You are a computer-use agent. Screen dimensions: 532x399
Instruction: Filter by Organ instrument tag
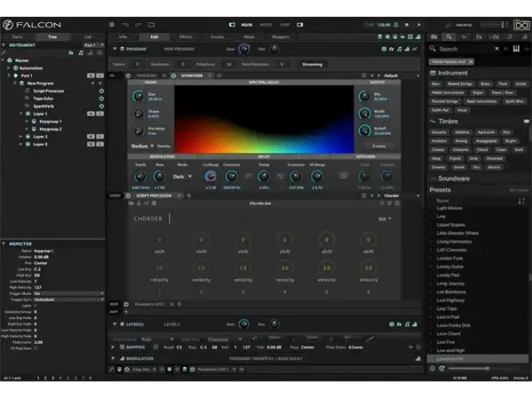coord(477,92)
